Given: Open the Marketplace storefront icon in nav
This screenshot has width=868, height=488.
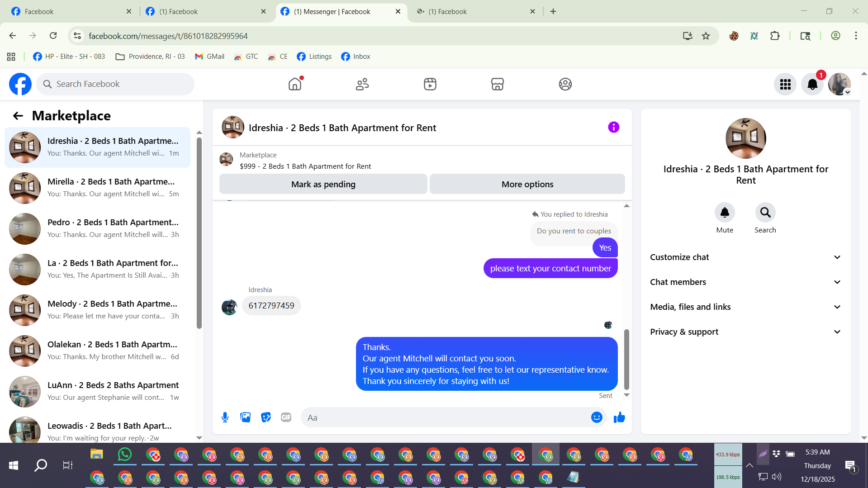Looking at the screenshot, I should click(x=498, y=84).
